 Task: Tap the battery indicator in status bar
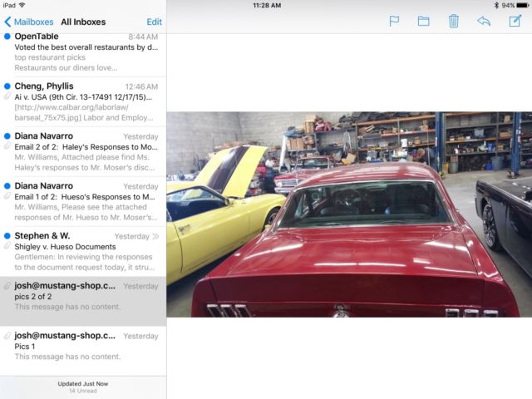[x=523, y=6]
